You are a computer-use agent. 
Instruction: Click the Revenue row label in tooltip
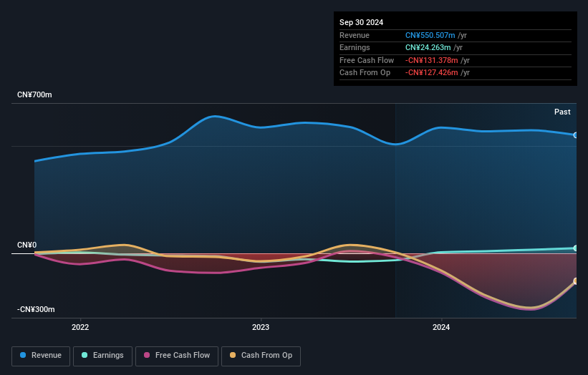(355, 35)
